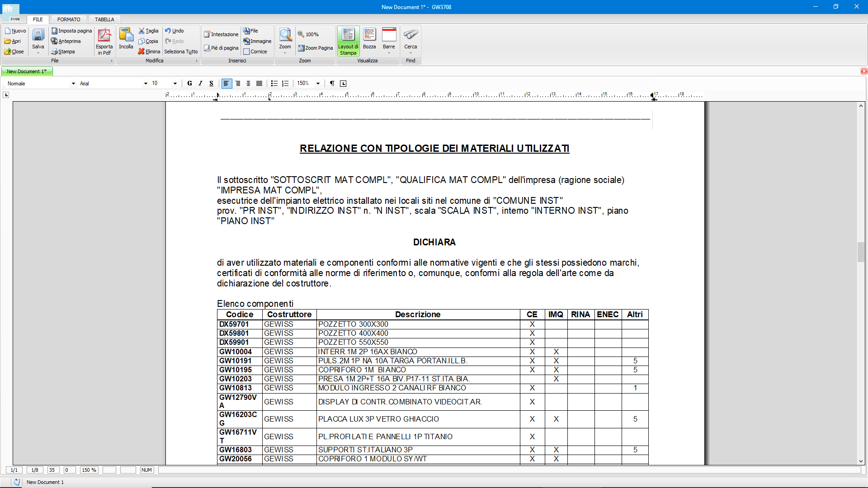The image size is (868, 488).
Task: Export document with Esporta in Pdf
Action: tap(104, 41)
